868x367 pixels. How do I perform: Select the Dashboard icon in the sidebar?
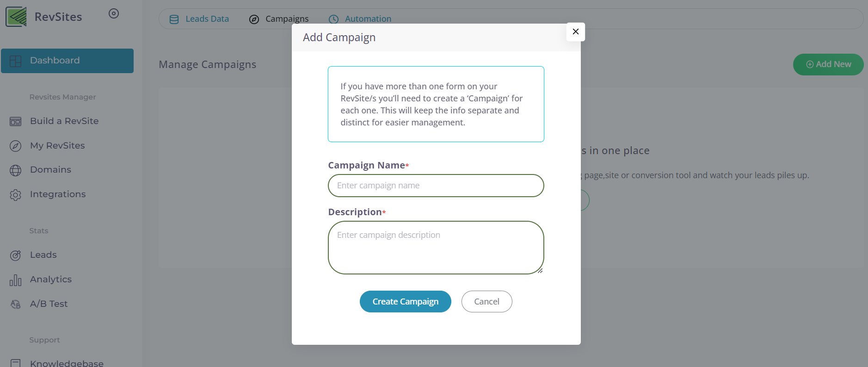[16, 61]
